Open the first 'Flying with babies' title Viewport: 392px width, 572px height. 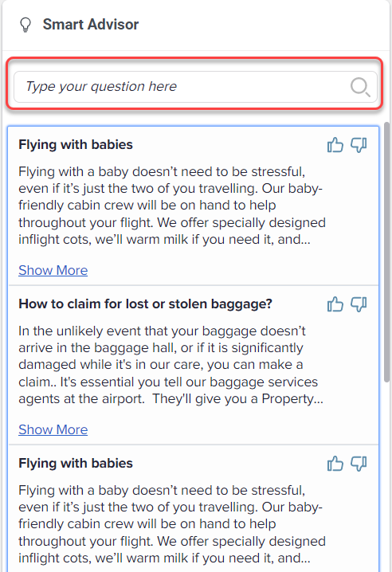[x=76, y=144]
